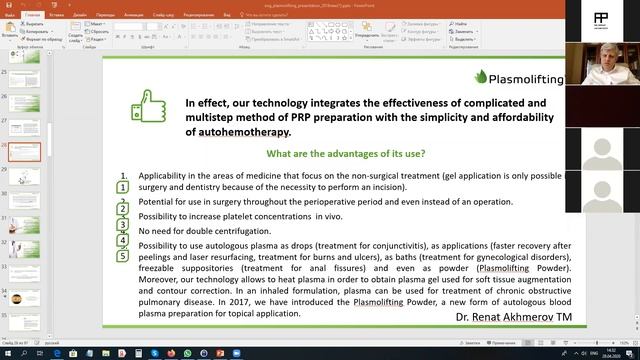The width and height of the screenshot is (640, 360).
Task: Click the ENG language indicator in tray
Action: [594, 353]
